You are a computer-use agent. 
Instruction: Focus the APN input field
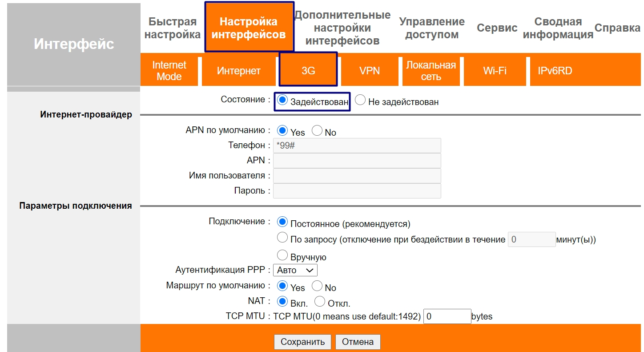tap(357, 161)
